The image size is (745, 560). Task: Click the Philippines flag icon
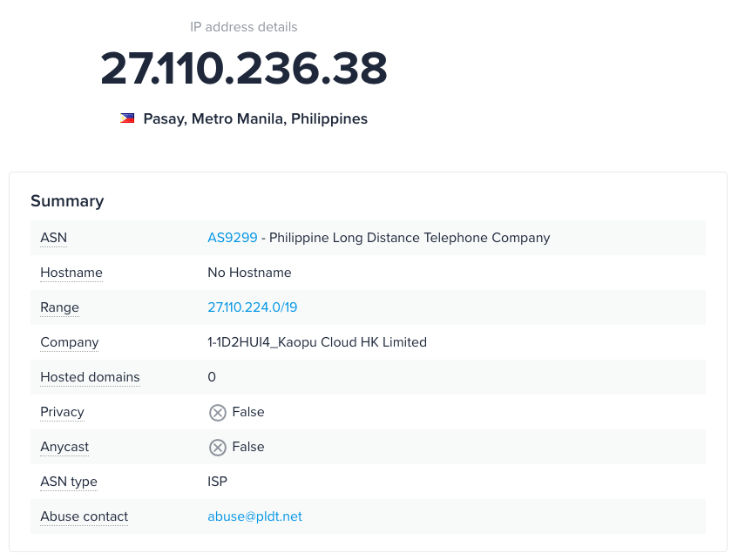tap(127, 118)
